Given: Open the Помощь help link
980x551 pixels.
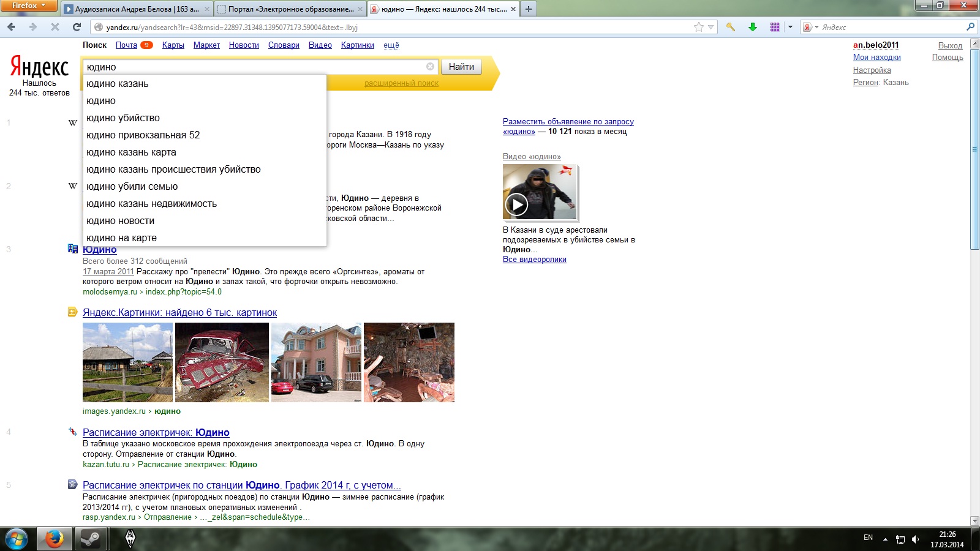Looking at the screenshot, I should pyautogui.click(x=948, y=58).
